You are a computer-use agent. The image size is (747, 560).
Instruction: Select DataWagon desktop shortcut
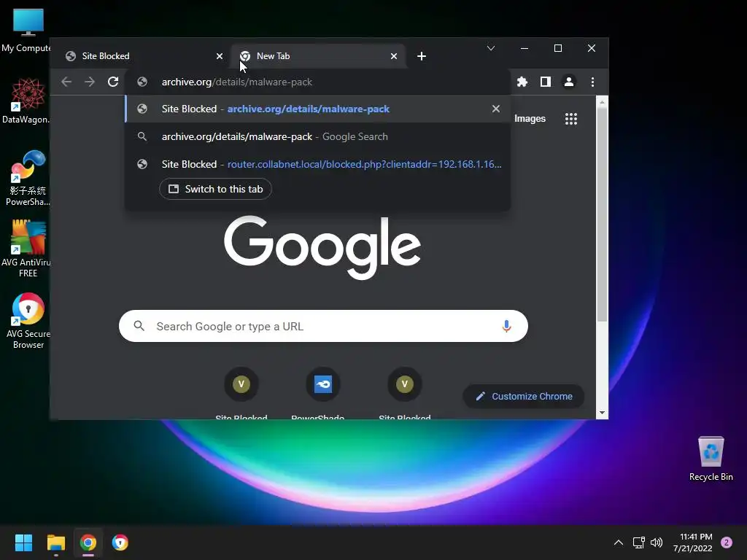pyautogui.click(x=27, y=101)
